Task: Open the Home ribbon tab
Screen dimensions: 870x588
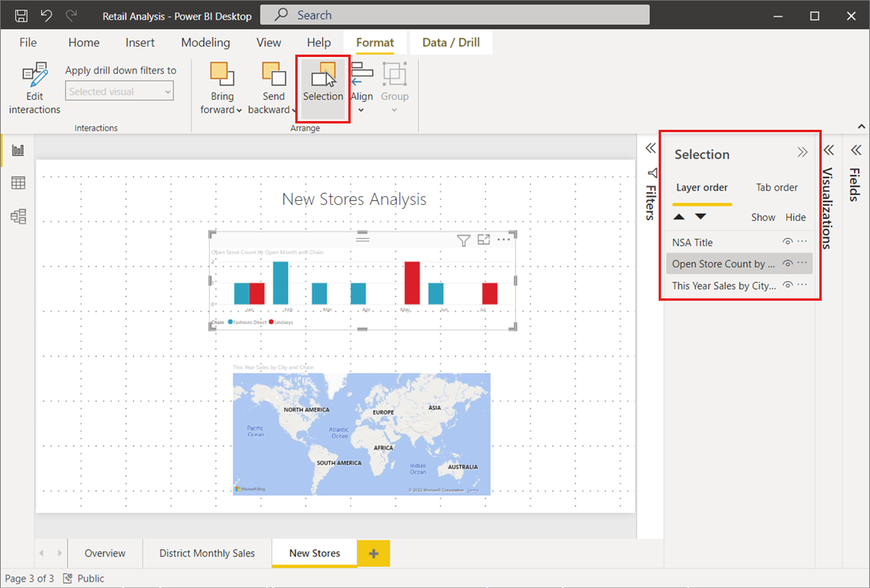Action: [84, 43]
